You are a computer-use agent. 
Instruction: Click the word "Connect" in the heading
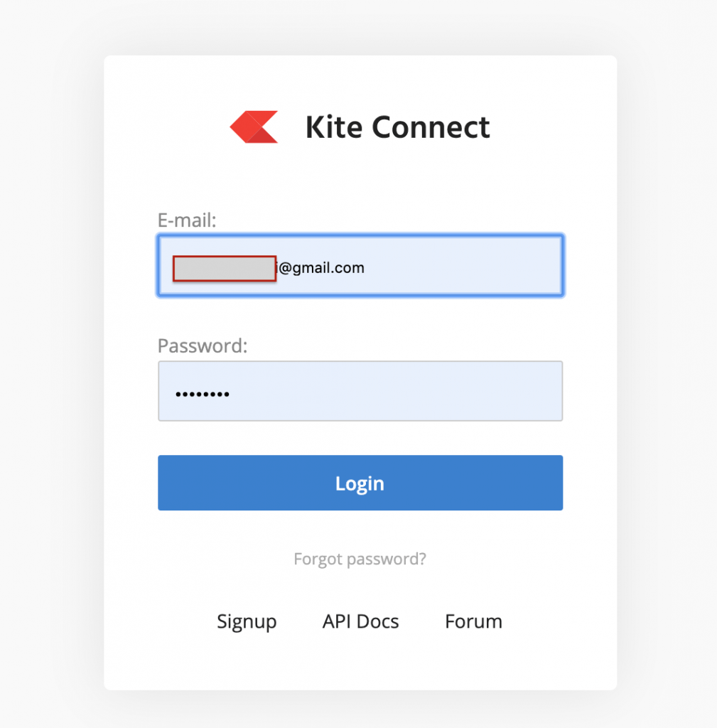point(431,128)
